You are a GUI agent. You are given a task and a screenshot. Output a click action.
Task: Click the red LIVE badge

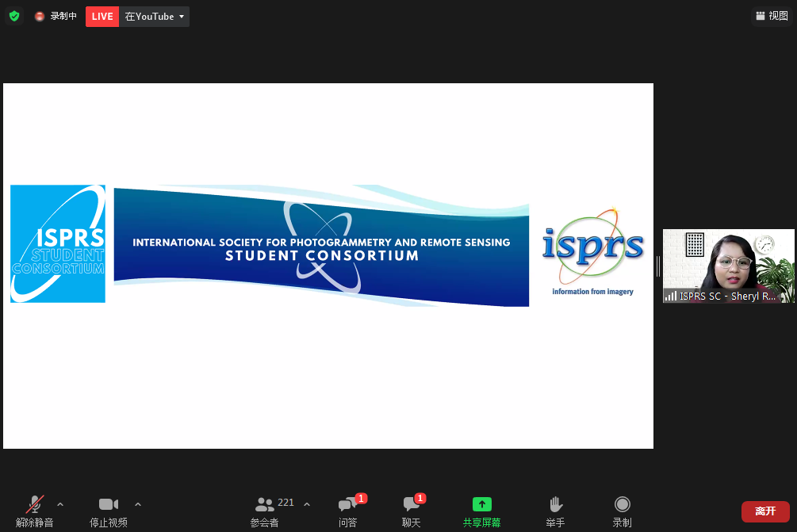coord(102,17)
